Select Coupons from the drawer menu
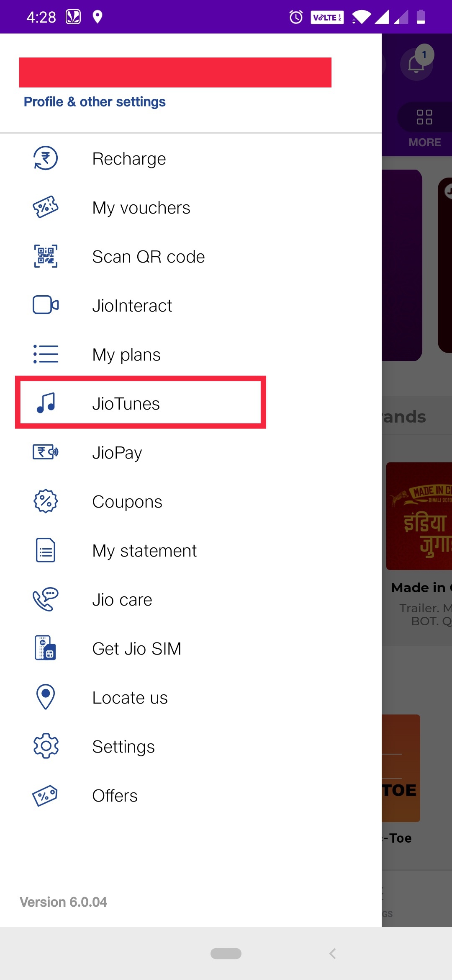Screen dimensions: 452x980 pos(127,502)
